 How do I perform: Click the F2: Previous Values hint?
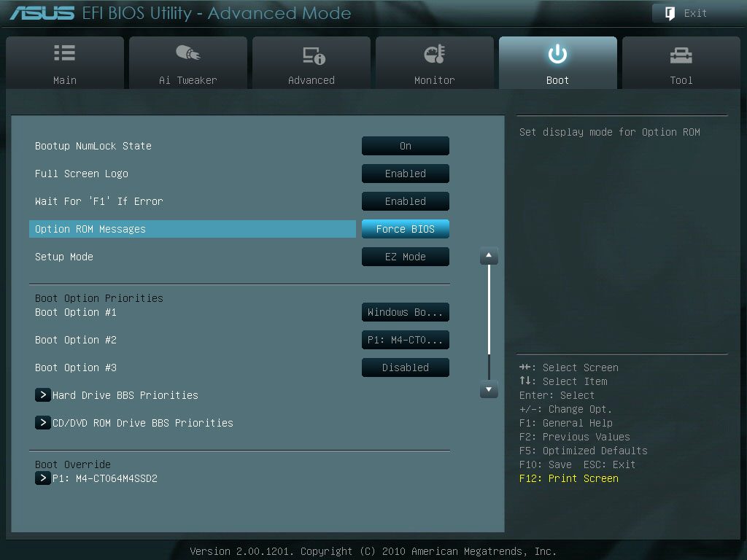574,437
